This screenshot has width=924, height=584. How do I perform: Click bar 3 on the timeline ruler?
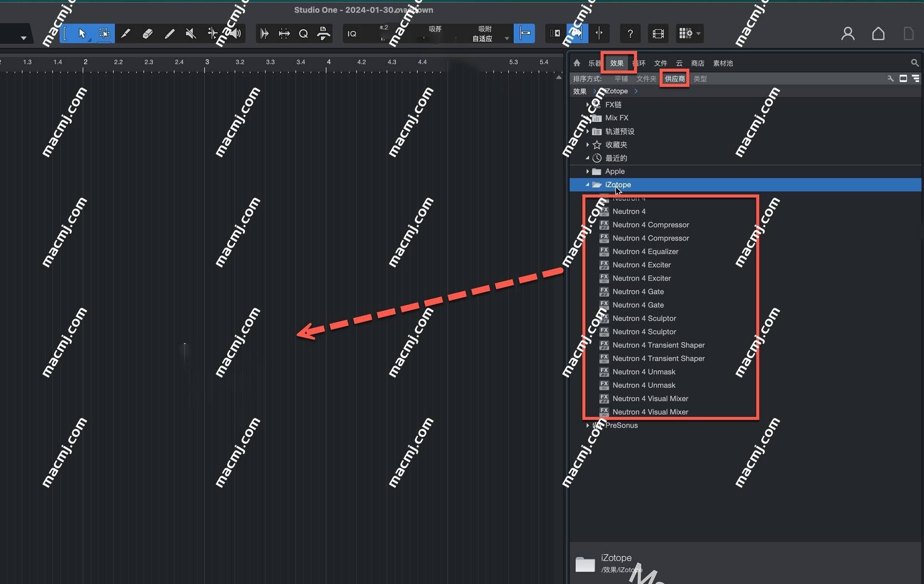[206, 62]
